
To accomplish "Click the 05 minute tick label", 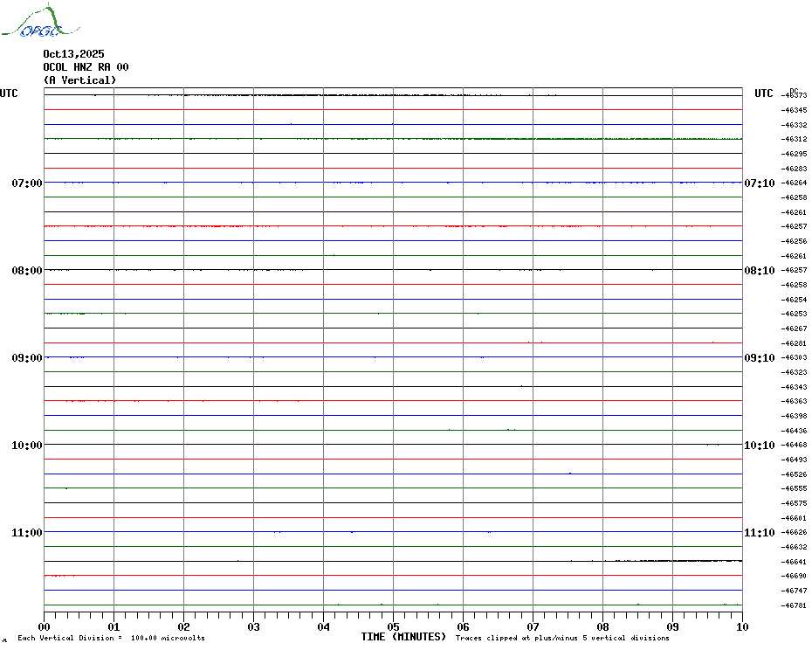I will click(x=393, y=626).
